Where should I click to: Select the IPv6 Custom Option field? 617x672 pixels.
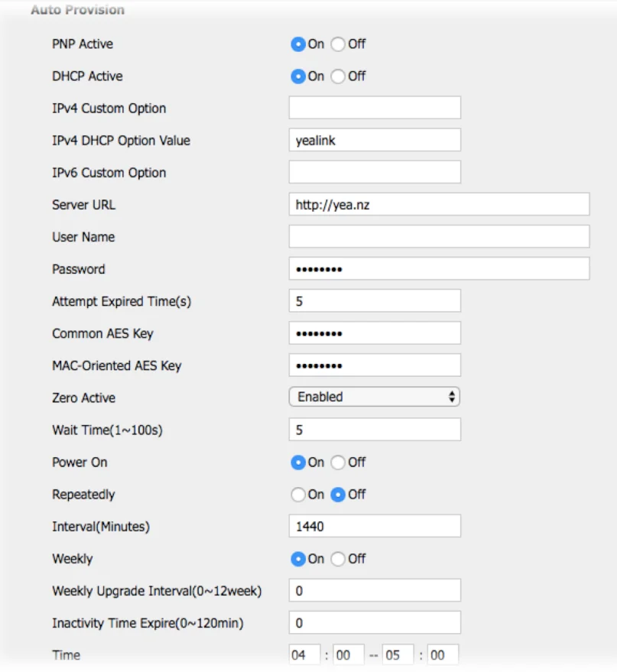click(374, 171)
